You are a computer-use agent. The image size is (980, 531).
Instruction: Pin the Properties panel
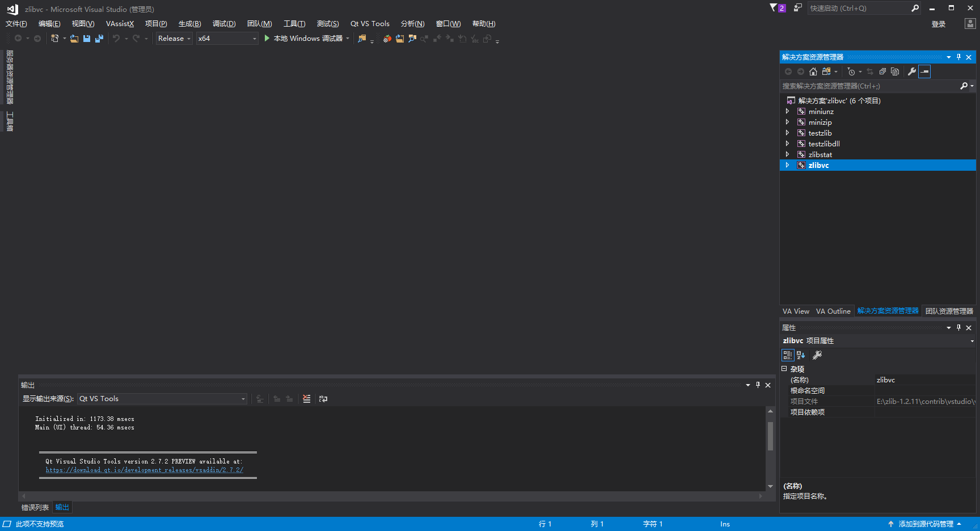tap(959, 328)
